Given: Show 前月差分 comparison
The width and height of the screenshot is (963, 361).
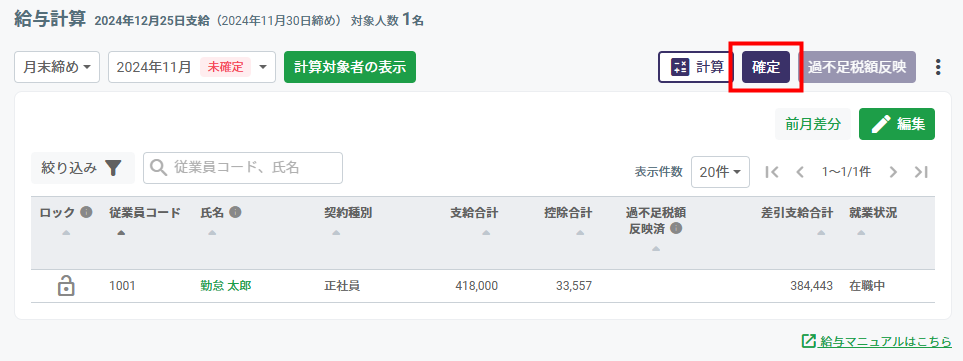Looking at the screenshot, I should click(813, 124).
